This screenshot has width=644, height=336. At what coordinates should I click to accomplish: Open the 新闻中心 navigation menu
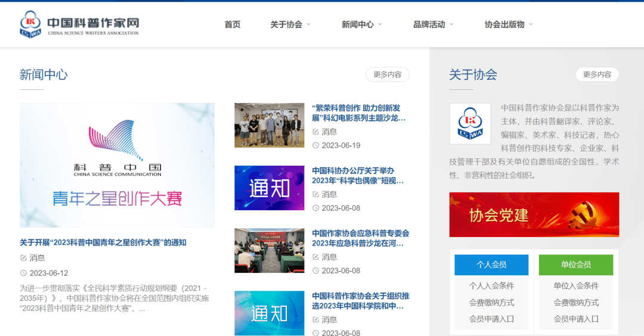pos(358,24)
